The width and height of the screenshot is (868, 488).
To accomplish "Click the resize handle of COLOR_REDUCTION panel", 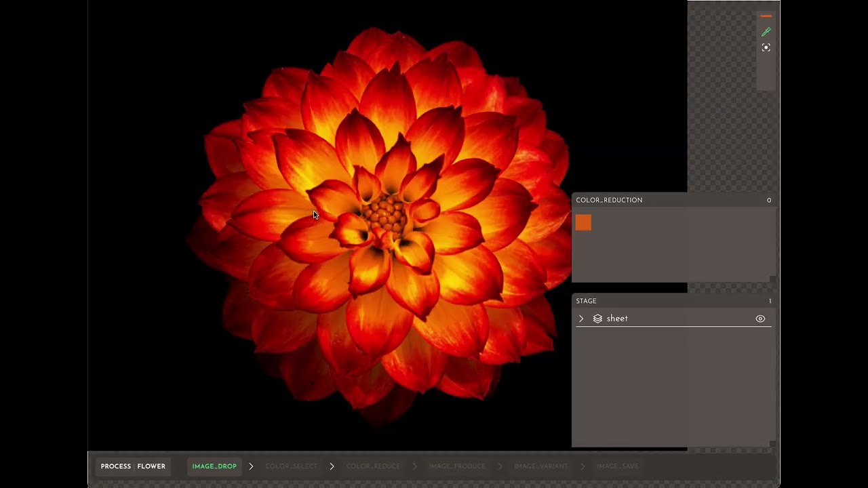I will 772,279.
